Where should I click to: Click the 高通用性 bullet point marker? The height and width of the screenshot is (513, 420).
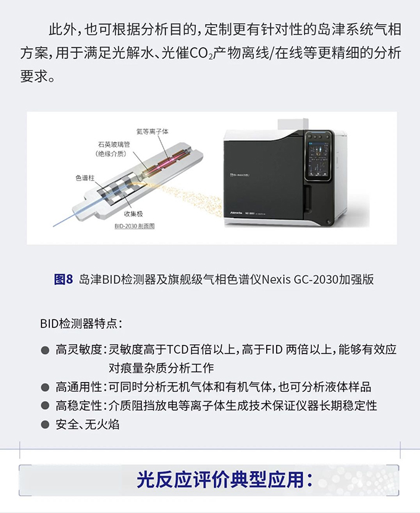click(x=45, y=388)
